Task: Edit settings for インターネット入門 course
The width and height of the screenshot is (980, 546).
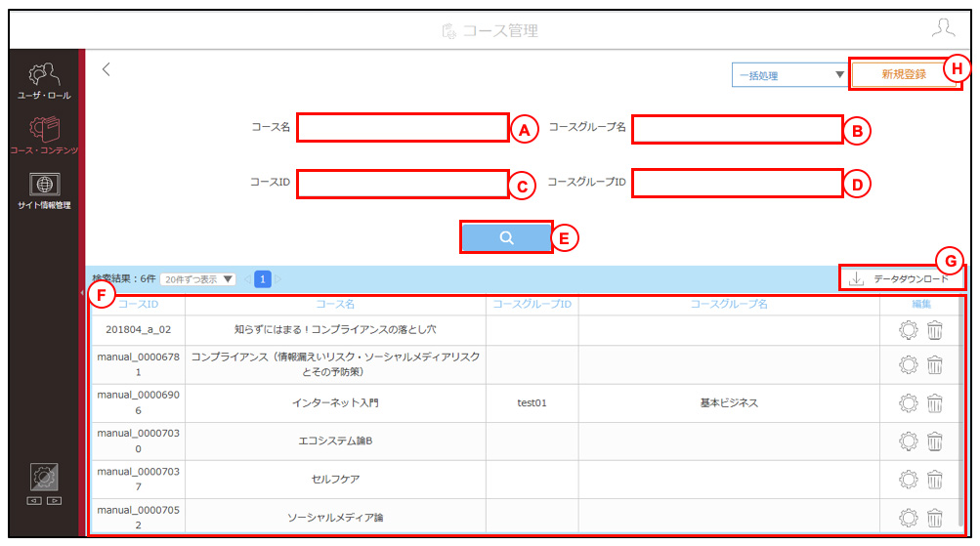Action: click(908, 403)
